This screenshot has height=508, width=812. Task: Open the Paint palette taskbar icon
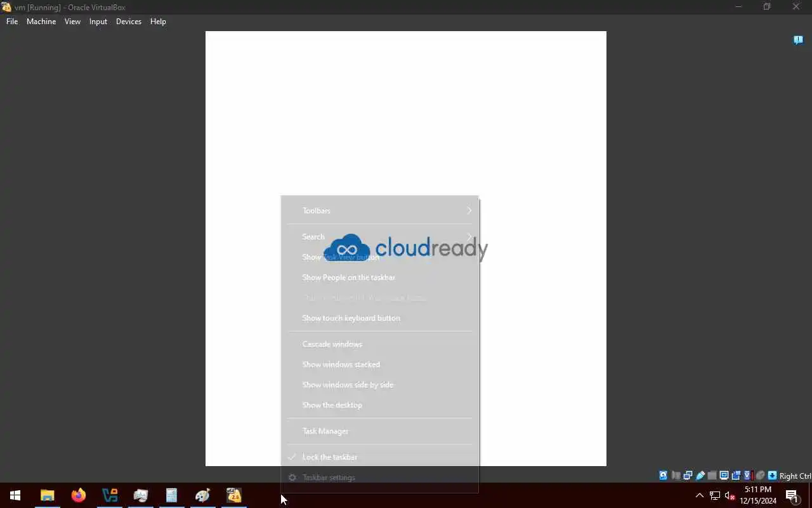point(203,495)
